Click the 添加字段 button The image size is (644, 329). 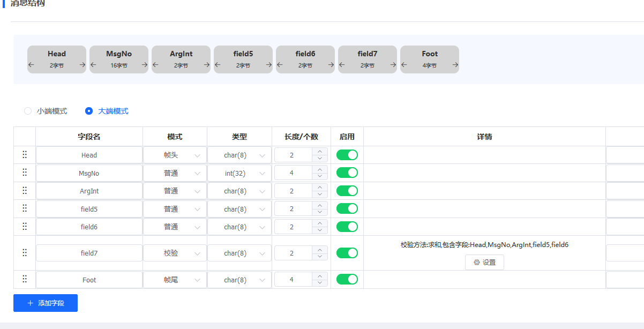click(x=46, y=303)
